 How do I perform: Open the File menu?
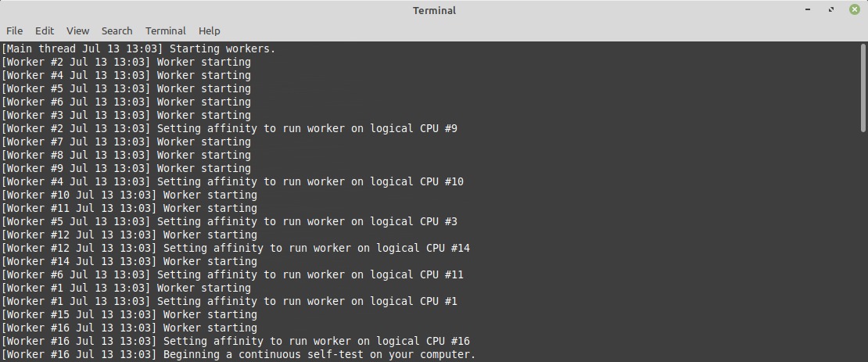tap(14, 30)
